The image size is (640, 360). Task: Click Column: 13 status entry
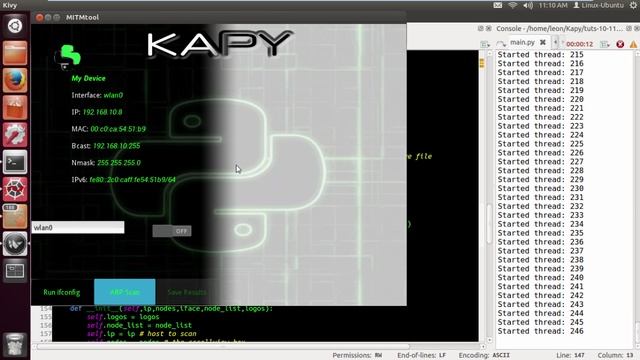point(616,356)
